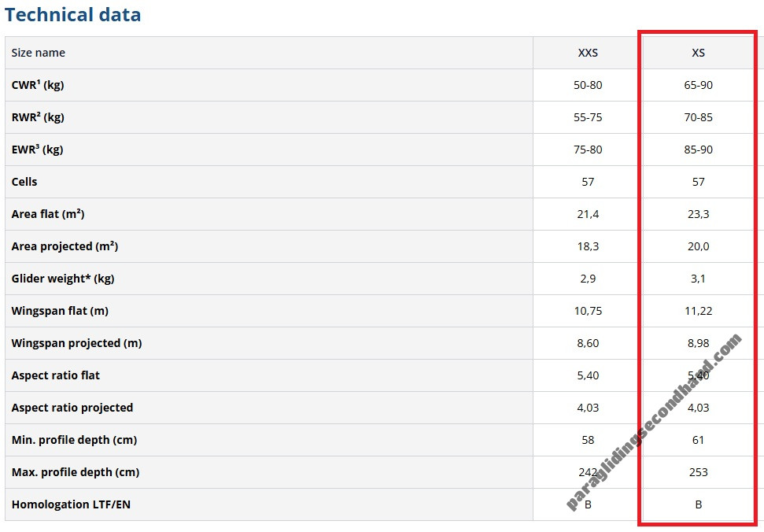This screenshot has height=532, width=764.
Task: Click the Max. profile depth value 253
Action: point(698,472)
